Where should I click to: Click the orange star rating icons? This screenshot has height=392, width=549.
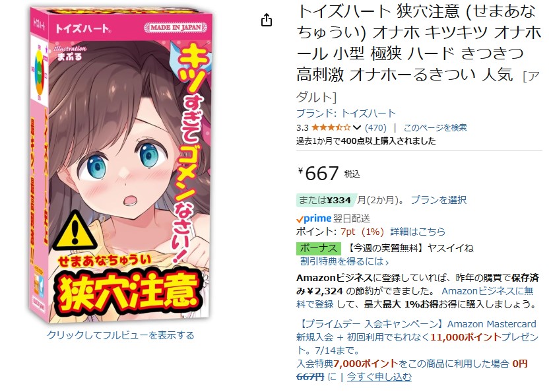331,127
